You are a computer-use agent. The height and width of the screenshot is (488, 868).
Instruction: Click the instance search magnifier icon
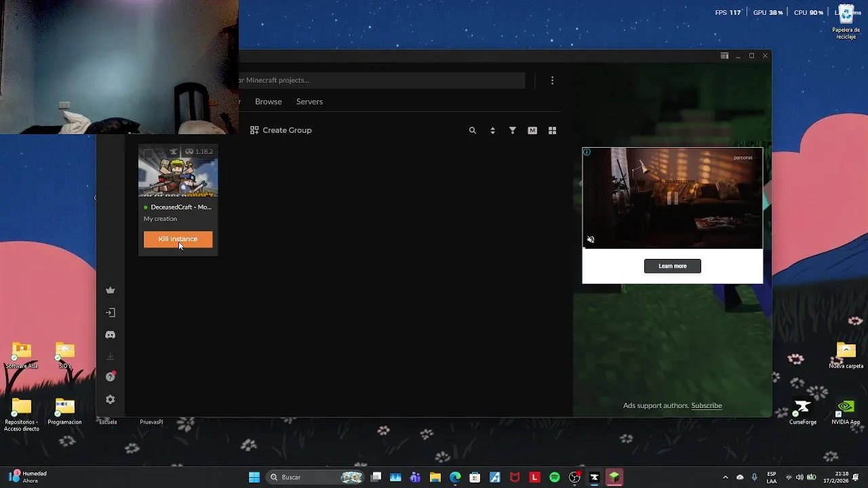tap(473, 130)
